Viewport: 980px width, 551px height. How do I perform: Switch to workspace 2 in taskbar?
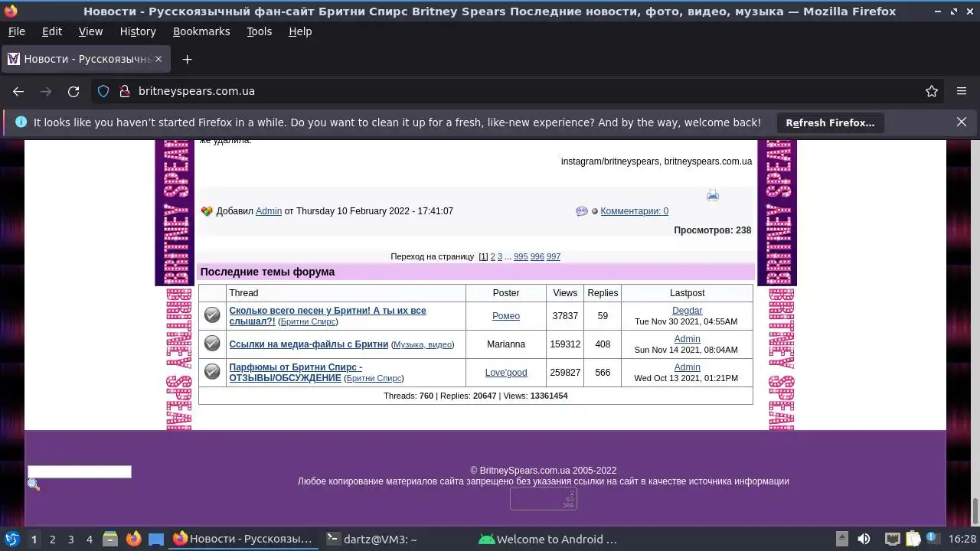(52, 539)
